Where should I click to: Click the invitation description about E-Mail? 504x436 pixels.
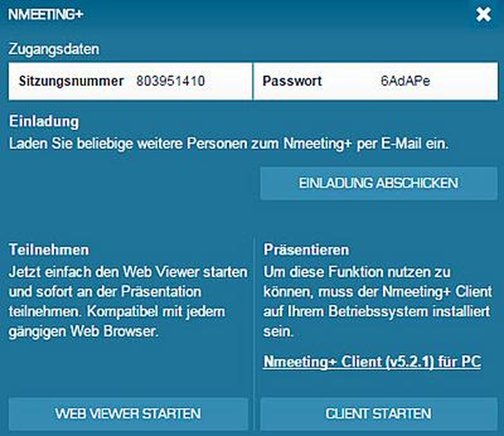229,144
